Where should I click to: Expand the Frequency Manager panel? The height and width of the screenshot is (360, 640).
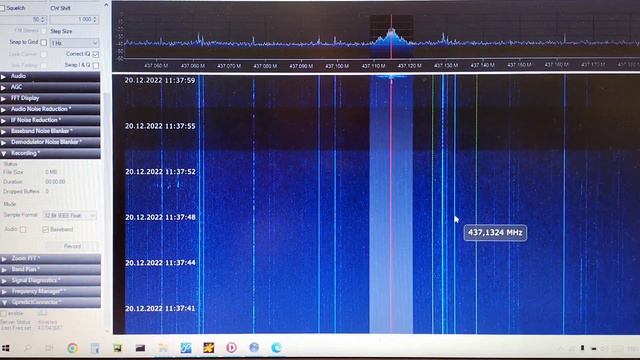(50, 291)
